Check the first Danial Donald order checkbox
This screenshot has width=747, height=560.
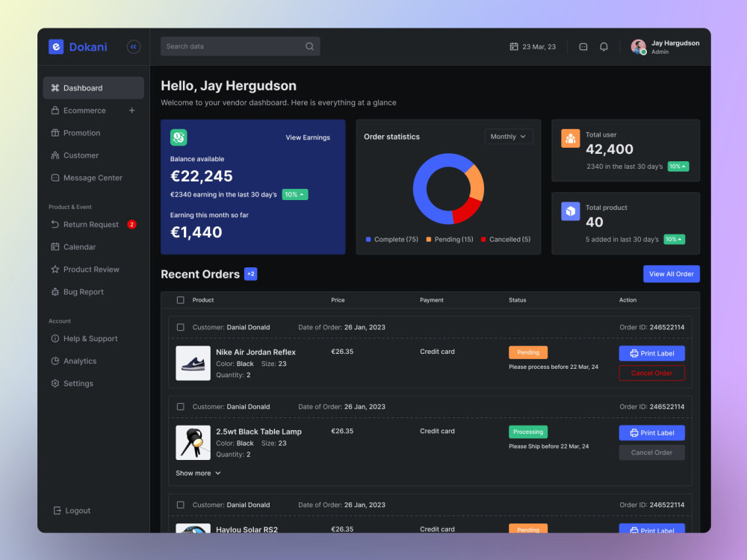(x=181, y=327)
